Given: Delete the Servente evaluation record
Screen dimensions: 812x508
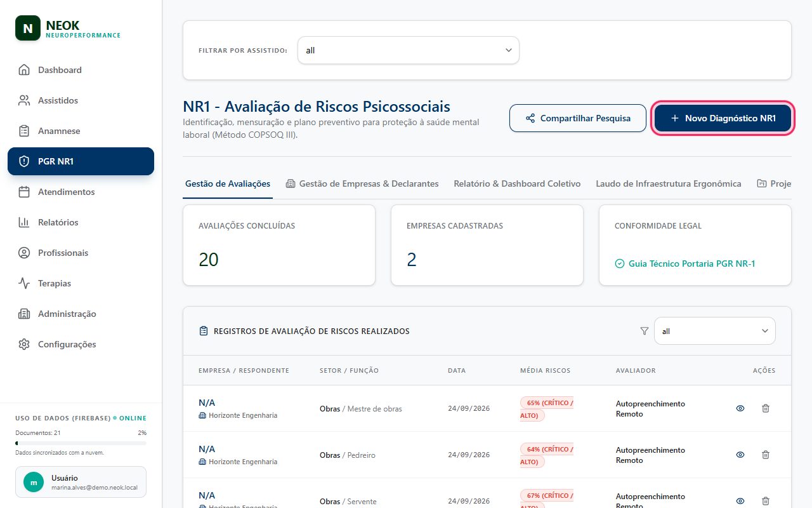Looking at the screenshot, I should click(x=766, y=501).
